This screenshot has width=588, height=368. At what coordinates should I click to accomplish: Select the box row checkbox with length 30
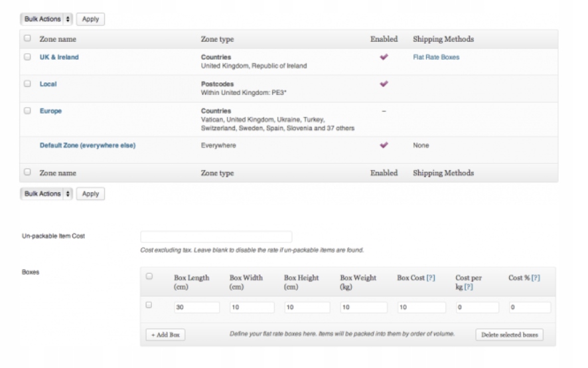tap(149, 306)
